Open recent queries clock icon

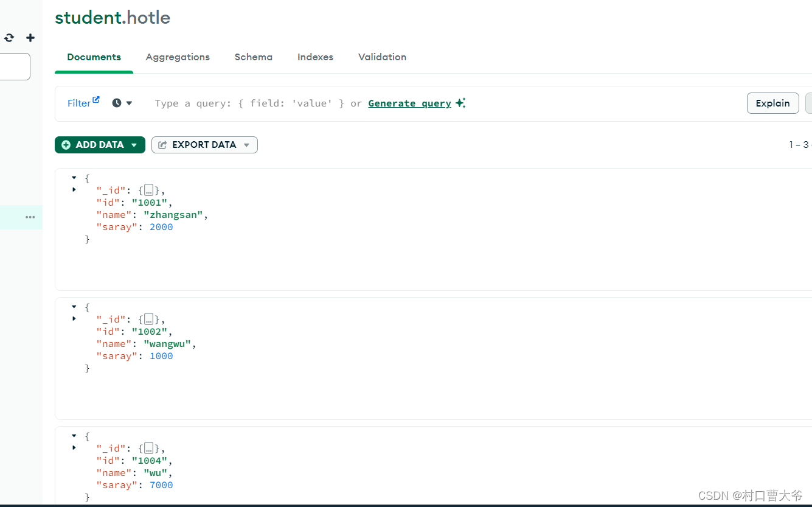pyautogui.click(x=117, y=103)
